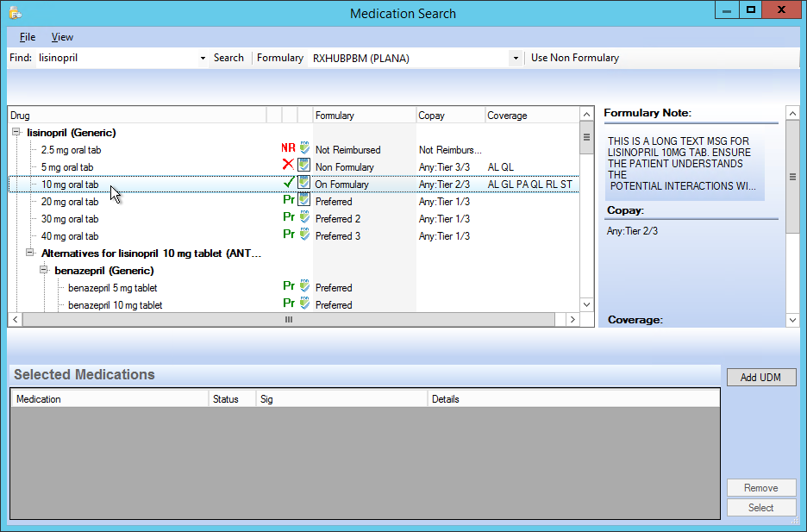Screen dimensions: 807x532
Task: Click the red X non-formulary icon
Action: [x=288, y=165]
